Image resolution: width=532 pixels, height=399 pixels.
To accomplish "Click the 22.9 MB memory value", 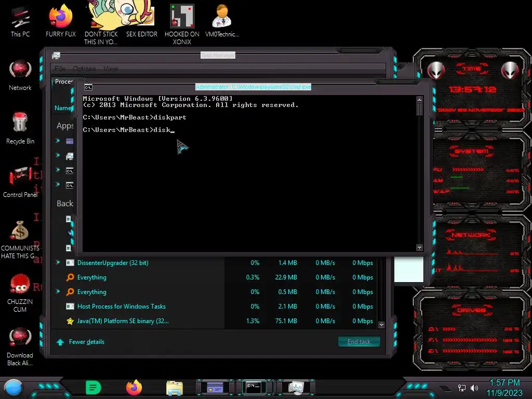I will (286, 277).
